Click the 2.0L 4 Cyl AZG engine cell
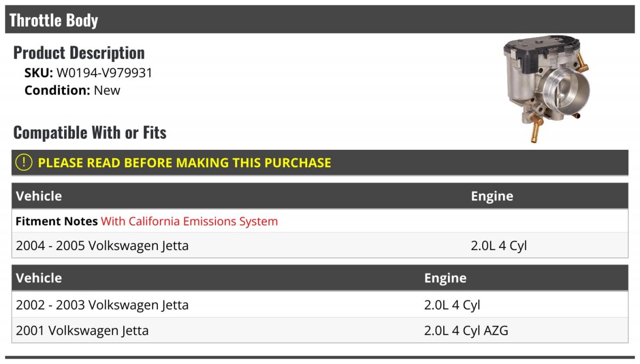640x364 pixels. click(466, 330)
